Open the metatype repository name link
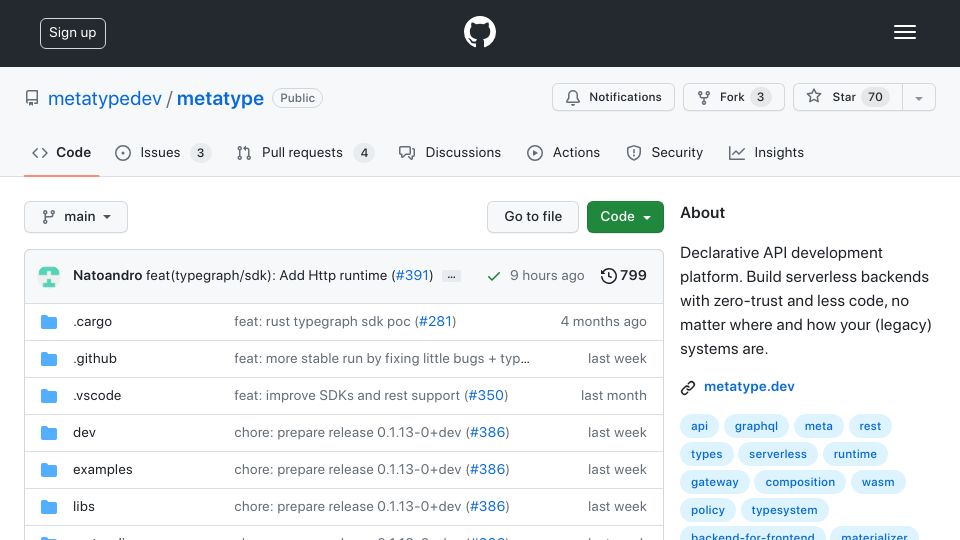Image resolution: width=960 pixels, height=540 pixels. [x=220, y=98]
